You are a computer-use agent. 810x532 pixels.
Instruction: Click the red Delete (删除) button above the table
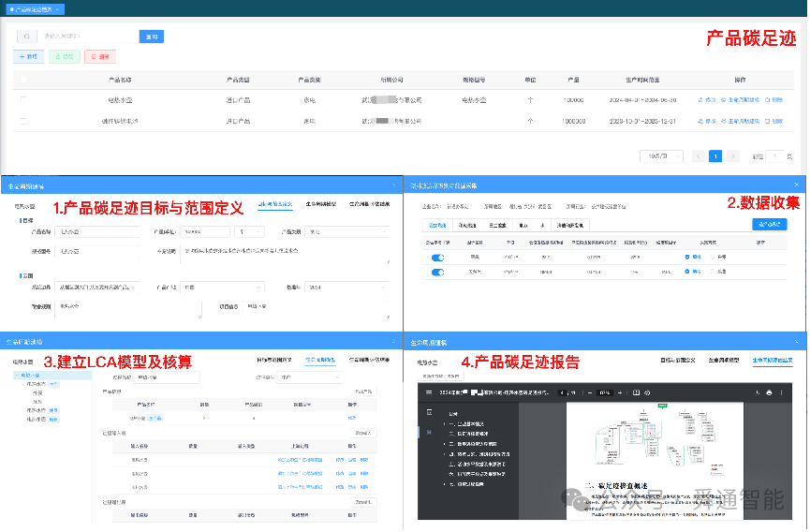pos(100,57)
